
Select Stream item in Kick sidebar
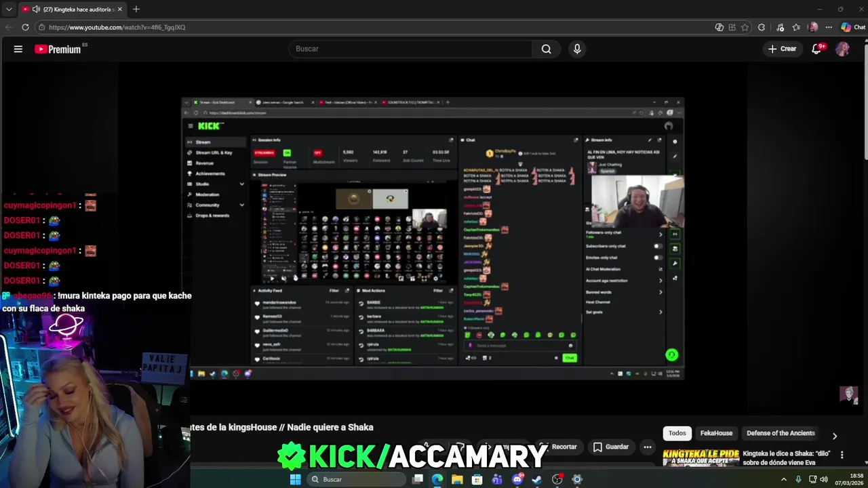point(216,142)
